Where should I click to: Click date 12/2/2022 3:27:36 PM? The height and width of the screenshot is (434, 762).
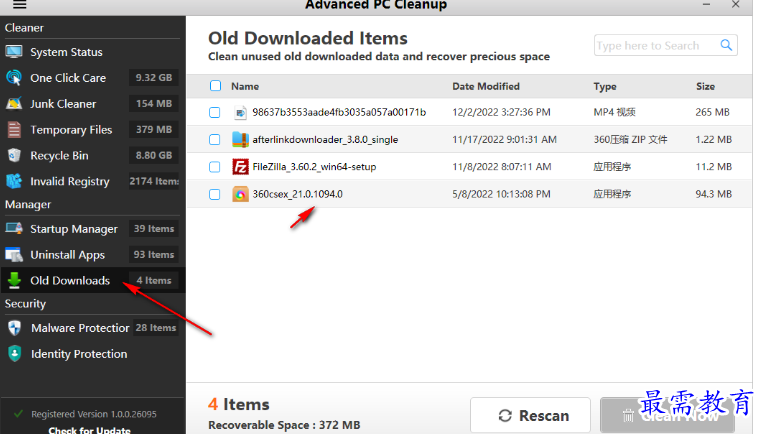[x=502, y=112]
